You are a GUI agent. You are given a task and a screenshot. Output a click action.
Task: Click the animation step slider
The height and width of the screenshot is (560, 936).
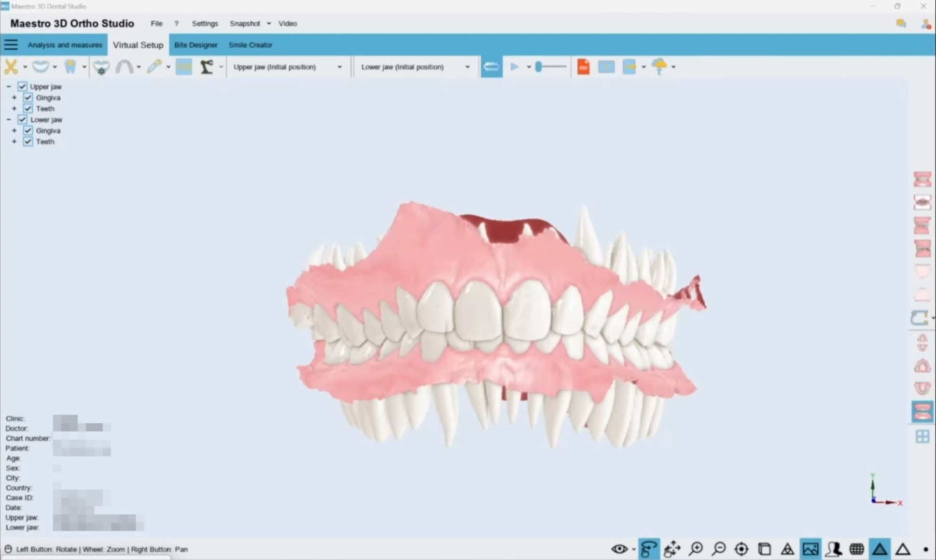[550, 67]
